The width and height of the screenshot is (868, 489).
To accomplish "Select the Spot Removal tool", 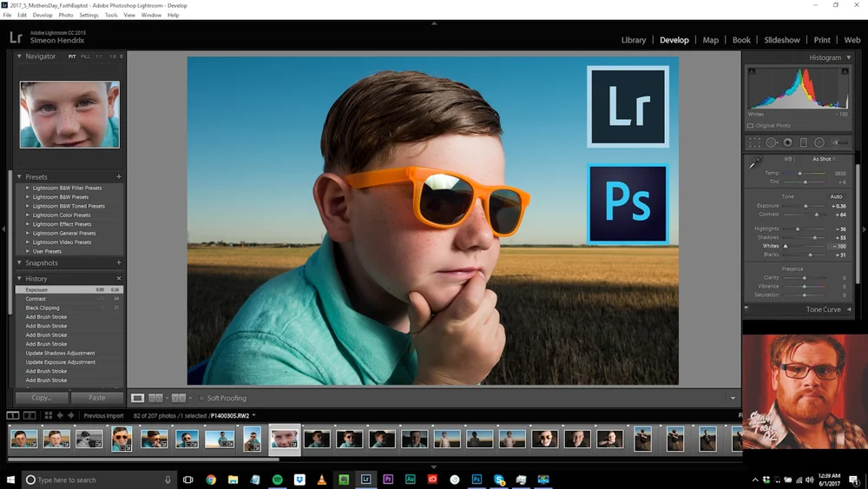I will [771, 142].
